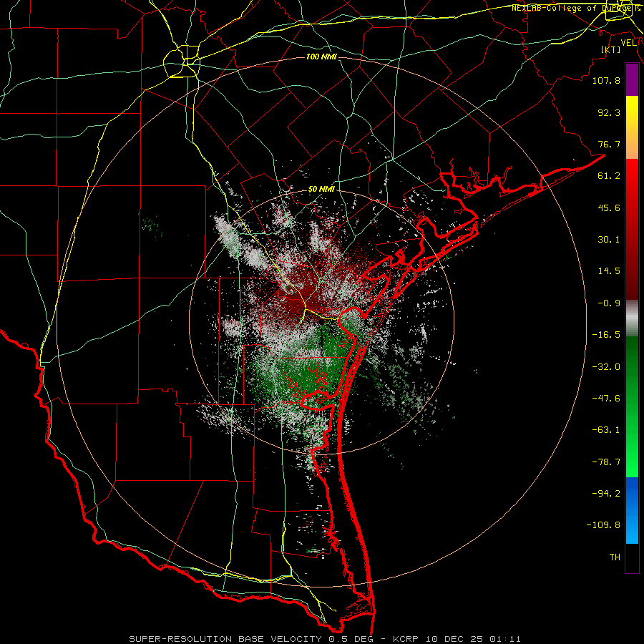
Task: Click the blue segment of the velocity color bar
Action: click(x=632, y=510)
